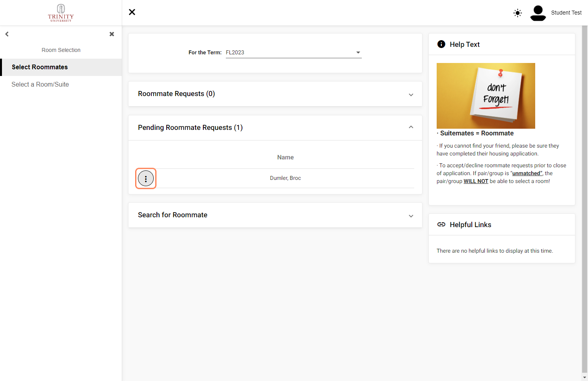Image resolution: width=588 pixels, height=381 pixels.
Task: Click the Name column header
Action: [285, 157]
